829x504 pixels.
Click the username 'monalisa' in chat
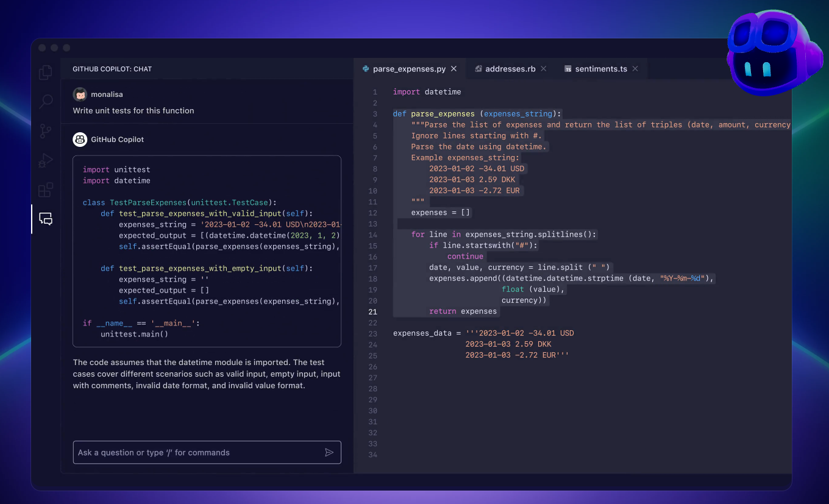pos(107,94)
